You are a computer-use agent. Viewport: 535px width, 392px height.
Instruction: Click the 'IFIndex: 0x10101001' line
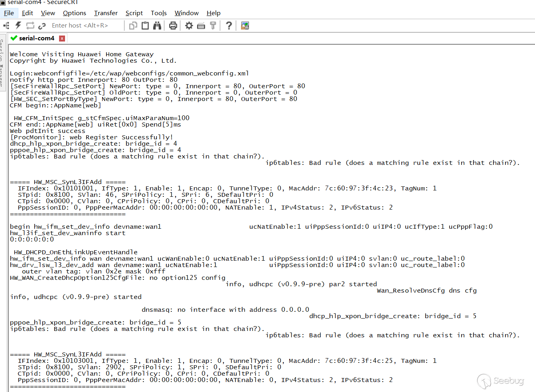pyautogui.click(x=227, y=188)
